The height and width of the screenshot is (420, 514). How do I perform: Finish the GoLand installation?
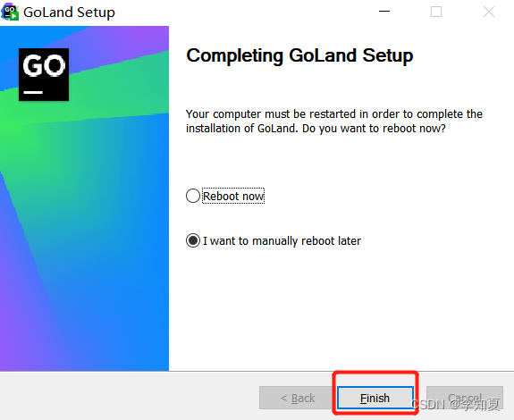[375, 398]
